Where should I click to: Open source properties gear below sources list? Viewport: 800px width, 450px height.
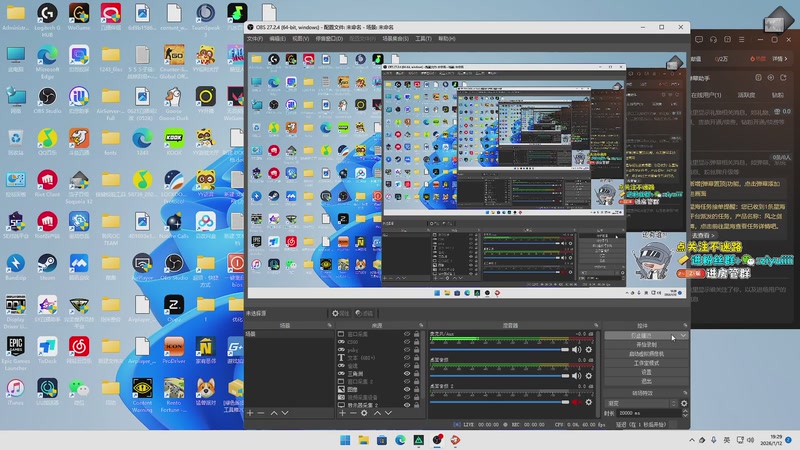click(x=364, y=412)
